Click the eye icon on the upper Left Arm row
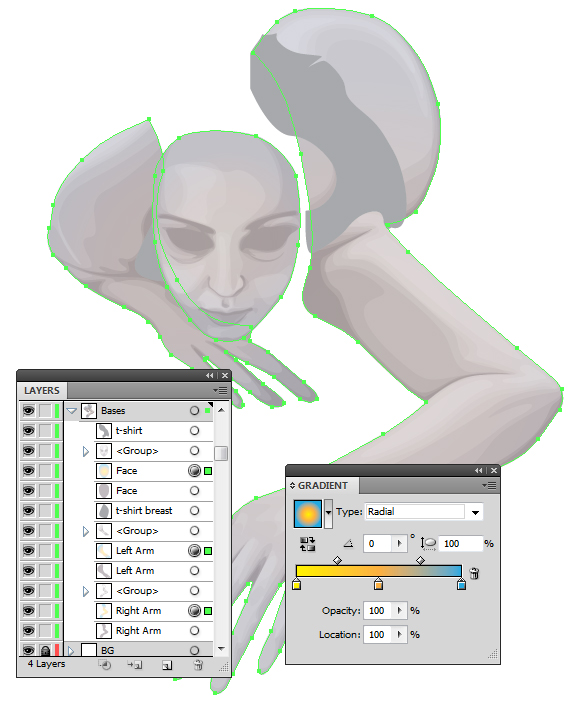Screen dimensions: 574x714 click(28, 551)
